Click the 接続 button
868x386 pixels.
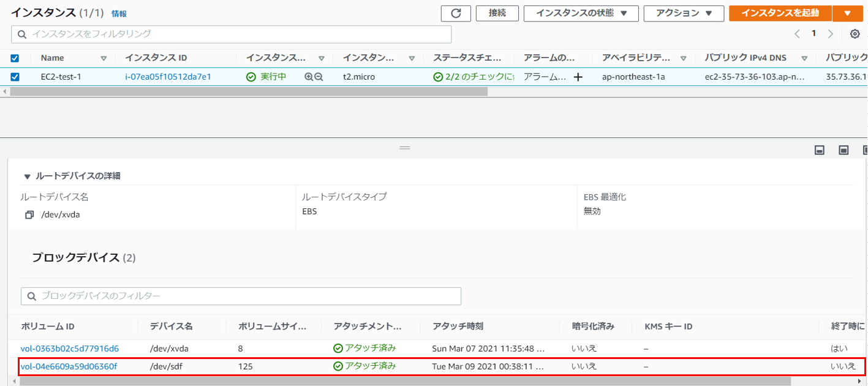tap(497, 13)
